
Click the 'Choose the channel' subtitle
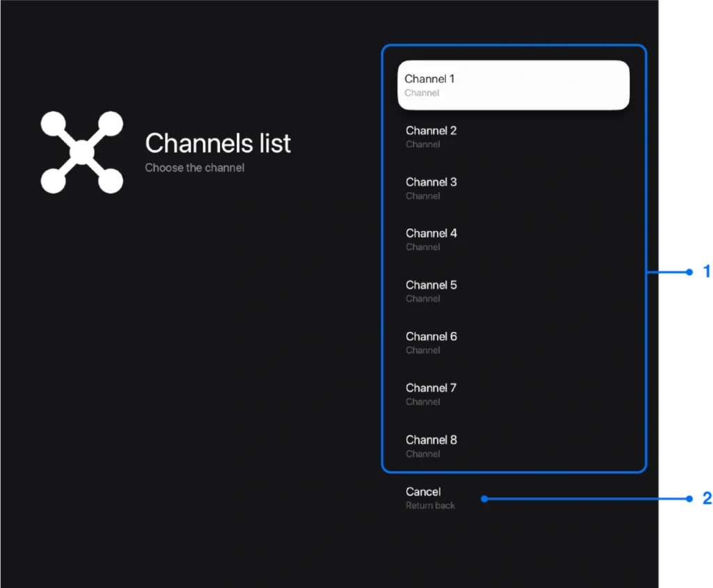tap(194, 168)
